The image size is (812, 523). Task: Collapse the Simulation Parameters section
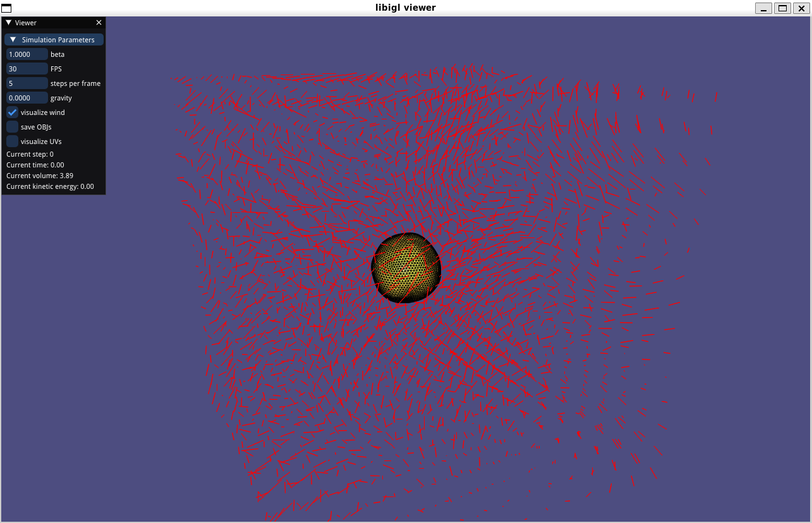point(13,40)
